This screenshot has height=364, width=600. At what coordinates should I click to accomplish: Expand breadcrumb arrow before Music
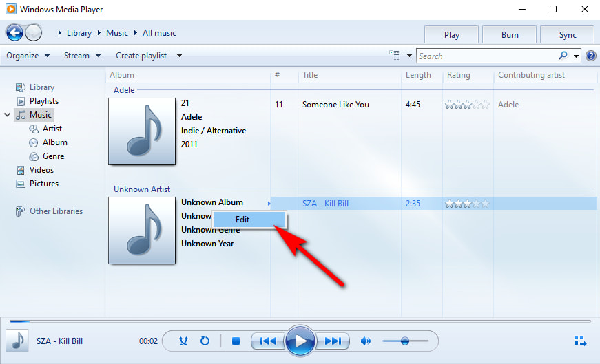[x=99, y=33]
